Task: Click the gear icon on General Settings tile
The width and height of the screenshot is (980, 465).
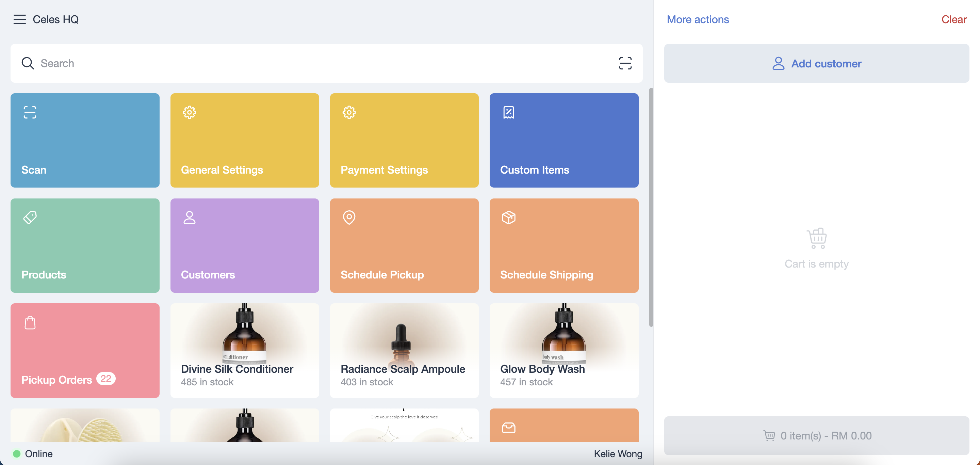Action: coord(190,112)
